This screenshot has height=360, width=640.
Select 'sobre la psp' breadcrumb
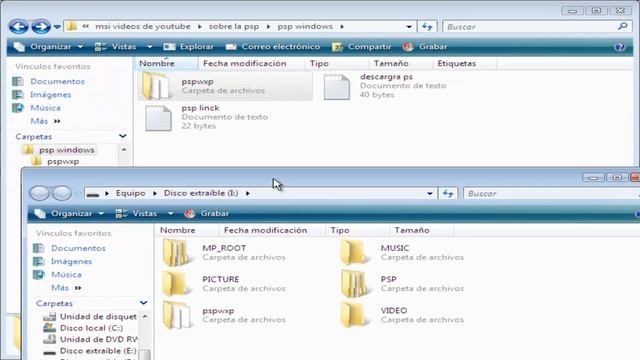pos(234,27)
